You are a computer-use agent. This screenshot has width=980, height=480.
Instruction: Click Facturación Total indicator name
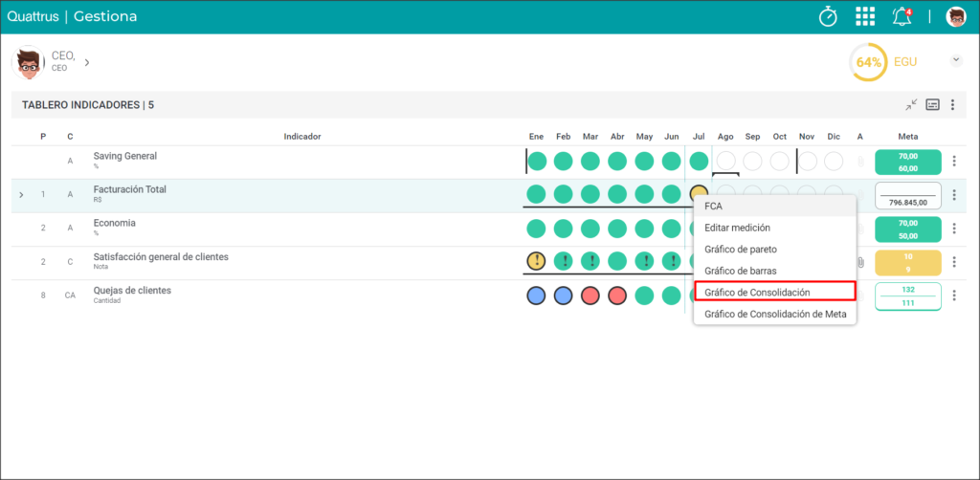pyautogui.click(x=130, y=189)
